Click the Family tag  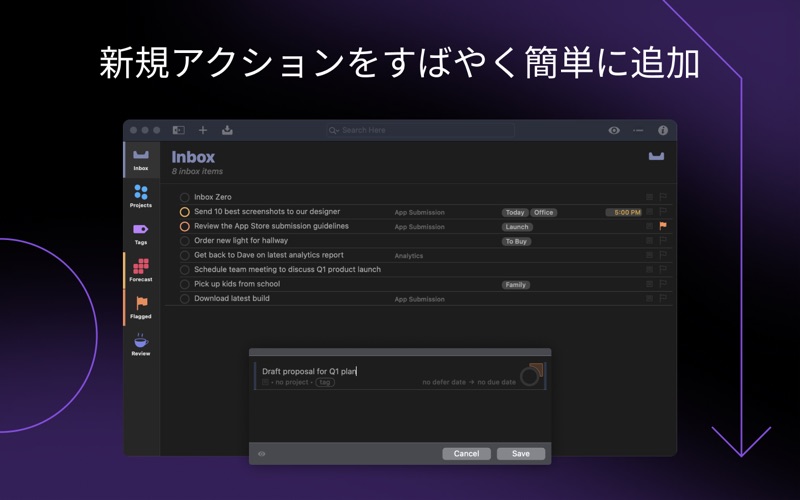point(515,285)
